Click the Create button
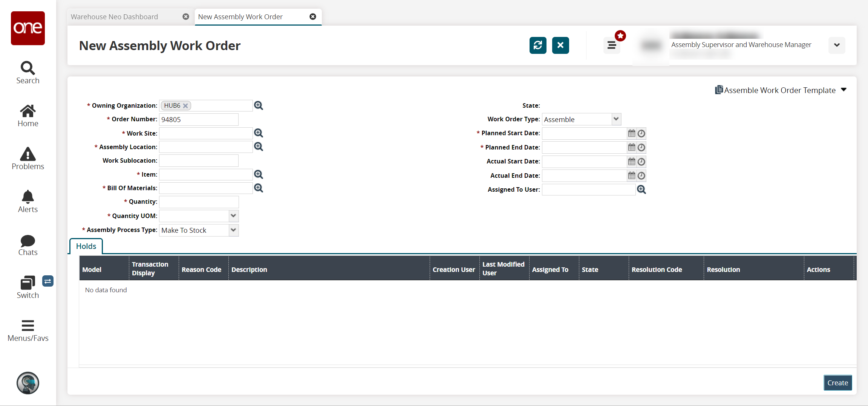Viewport: 868px width, 406px height. (837, 383)
